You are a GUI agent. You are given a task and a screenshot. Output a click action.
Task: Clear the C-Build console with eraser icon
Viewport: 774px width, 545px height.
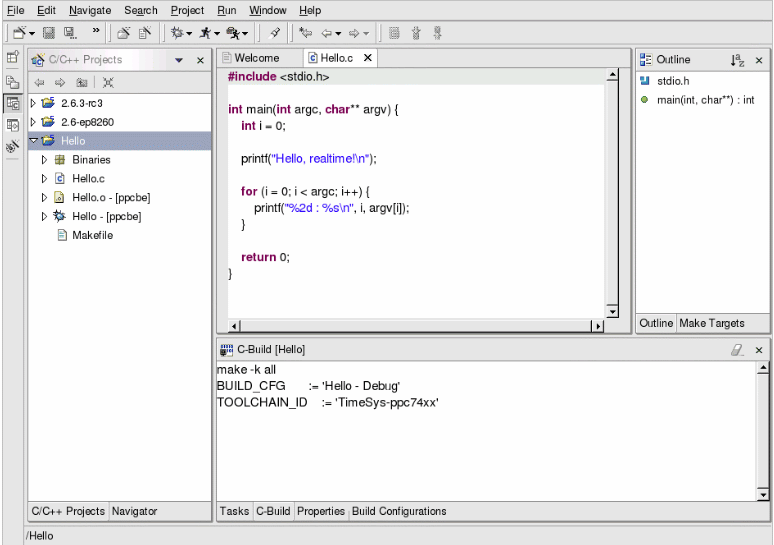point(737,350)
